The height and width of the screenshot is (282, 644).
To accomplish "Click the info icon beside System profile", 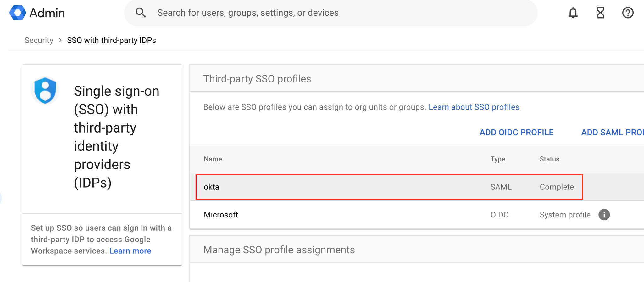I will 604,215.
